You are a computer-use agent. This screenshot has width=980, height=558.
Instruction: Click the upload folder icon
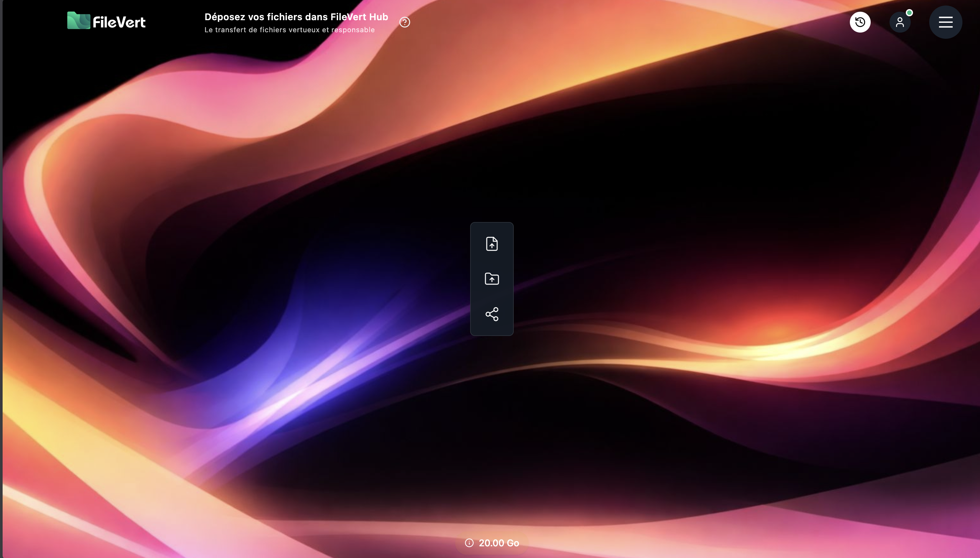point(492,279)
